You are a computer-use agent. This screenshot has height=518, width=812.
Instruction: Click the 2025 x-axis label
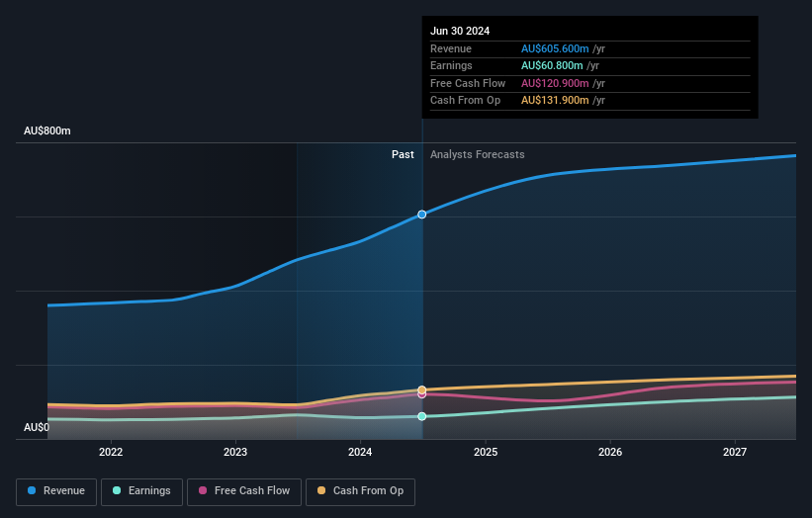[x=486, y=452]
